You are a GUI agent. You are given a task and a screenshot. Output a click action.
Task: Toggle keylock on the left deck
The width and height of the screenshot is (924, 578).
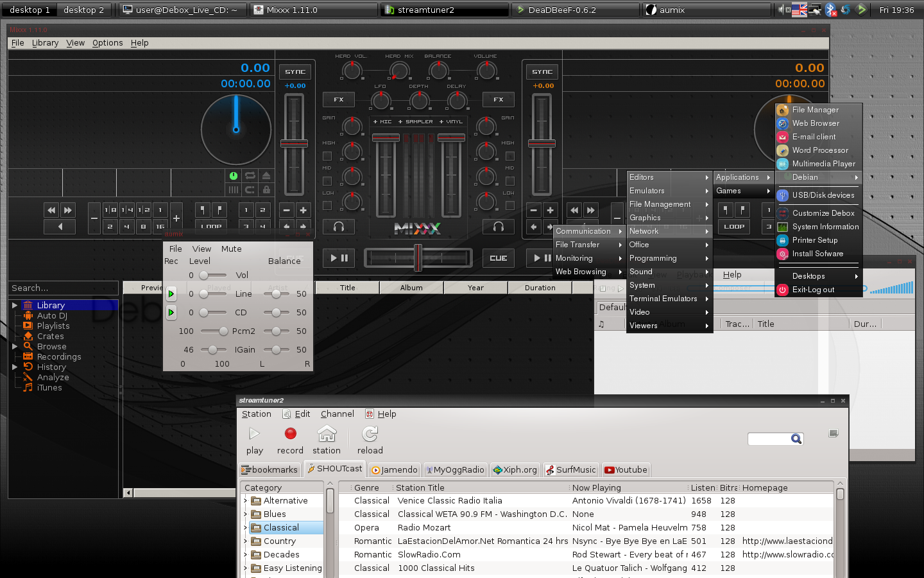pos(266,189)
